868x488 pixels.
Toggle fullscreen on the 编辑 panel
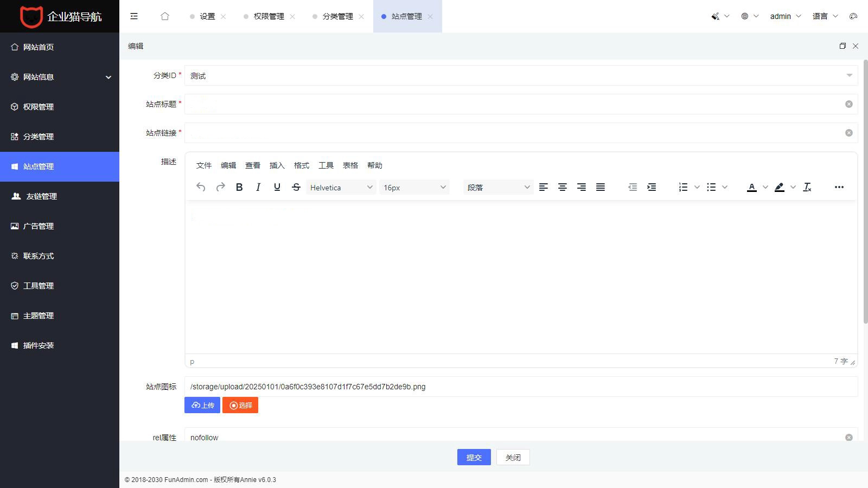(842, 46)
